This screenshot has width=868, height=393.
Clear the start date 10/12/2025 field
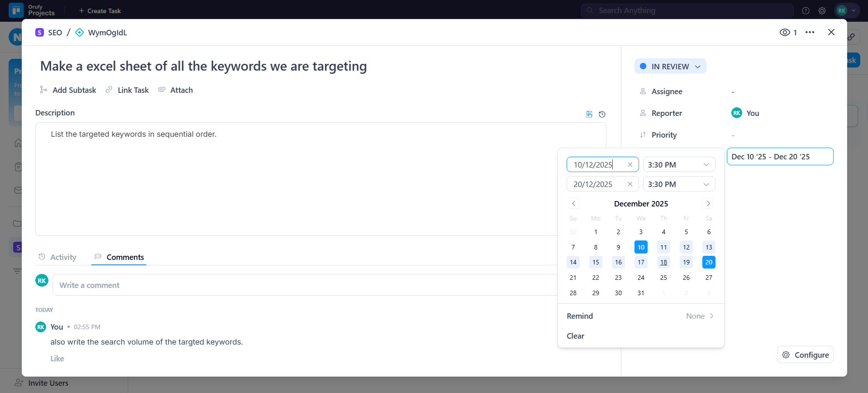point(630,165)
